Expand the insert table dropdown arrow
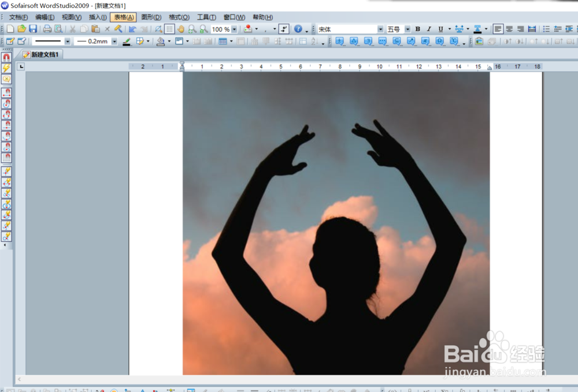 click(231, 41)
